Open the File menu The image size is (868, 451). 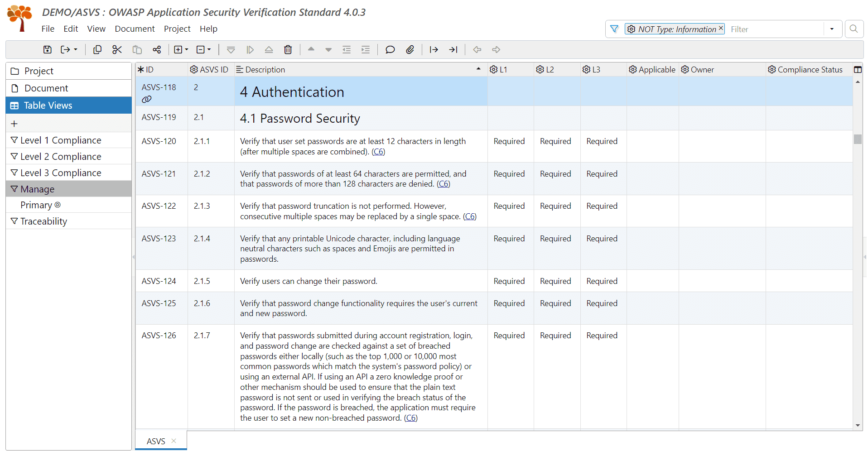48,29
